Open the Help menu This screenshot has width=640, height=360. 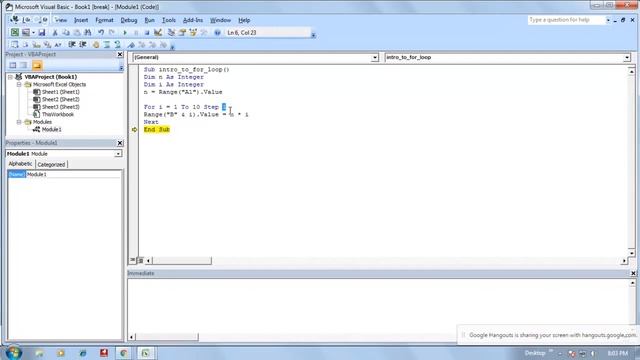(244, 20)
